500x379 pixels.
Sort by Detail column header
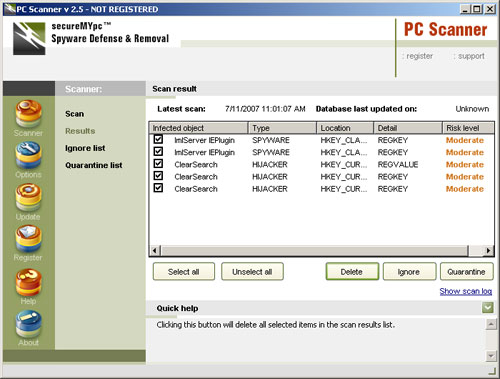click(x=408, y=128)
